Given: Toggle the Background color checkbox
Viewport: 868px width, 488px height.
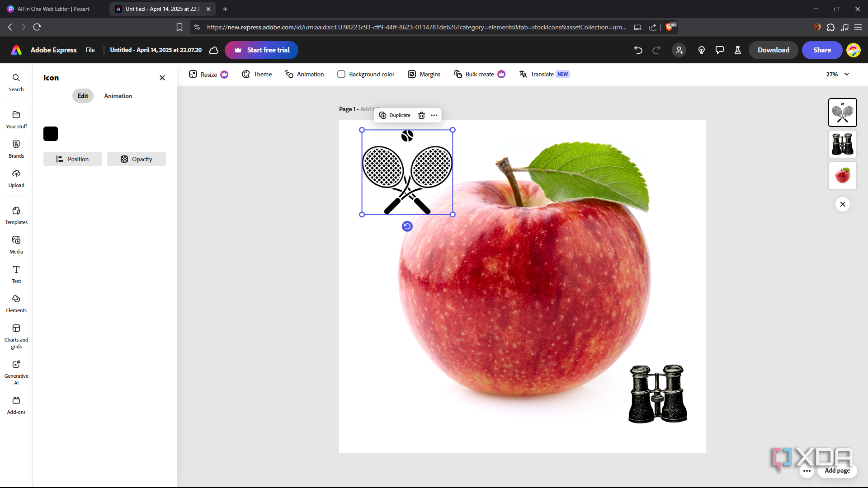Looking at the screenshot, I should pos(341,74).
